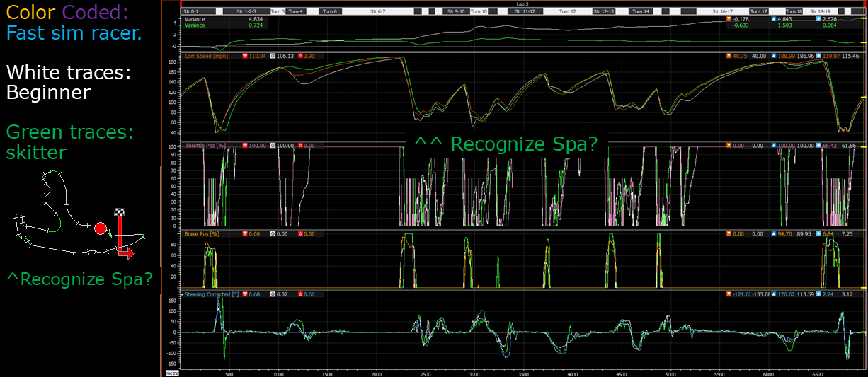Click the orange minimum icon before -0.178 in Variance
This screenshot has height=377, width=868.
(730, 19)
